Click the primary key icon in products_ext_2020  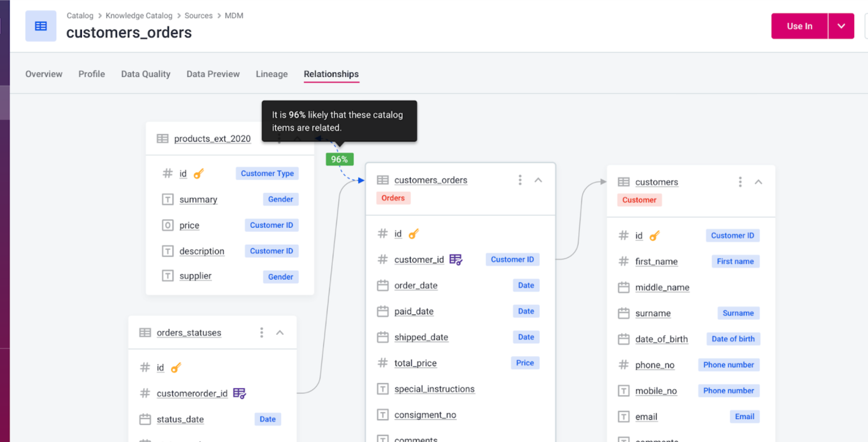(198, 174)
